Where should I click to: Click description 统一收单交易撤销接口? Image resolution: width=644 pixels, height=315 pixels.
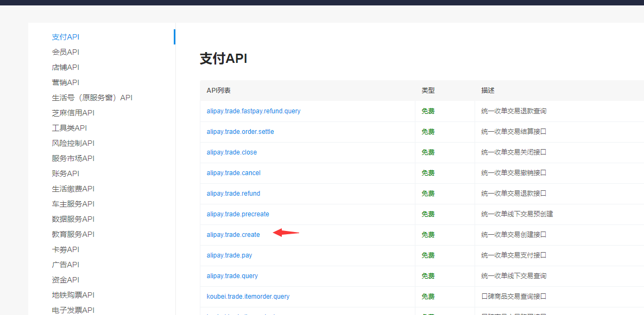click(514, 172)
